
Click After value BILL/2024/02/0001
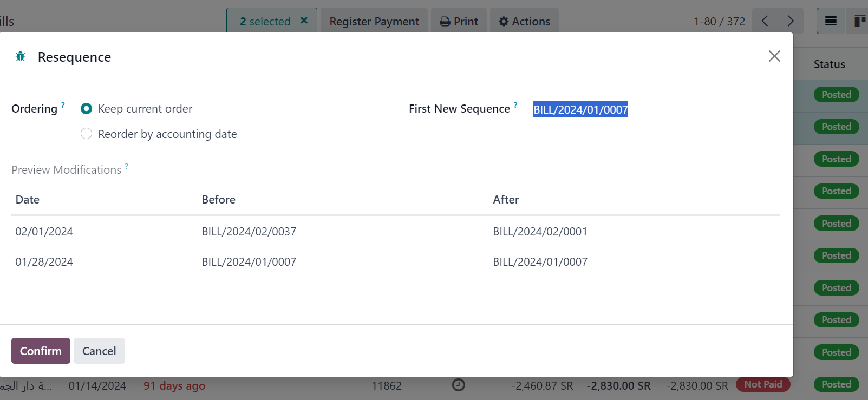point(540,232)
